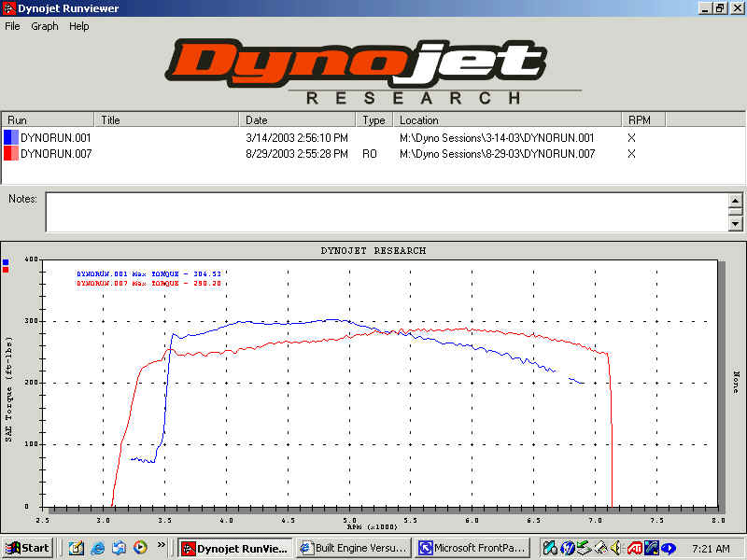Restore down the Dynojet Runviewer window
The image size is (747, 560).
719,8
